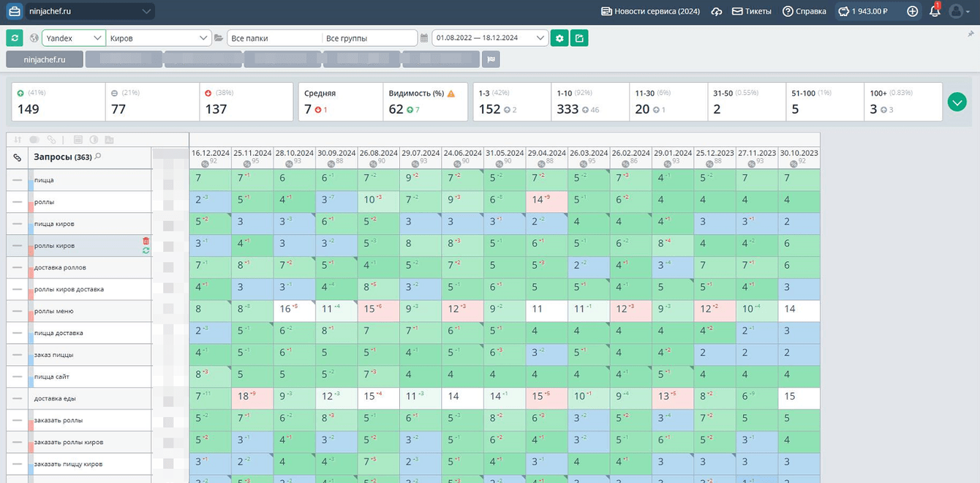
Task: Toggle the switch in the table toolbar
Action: pos(34,140)
